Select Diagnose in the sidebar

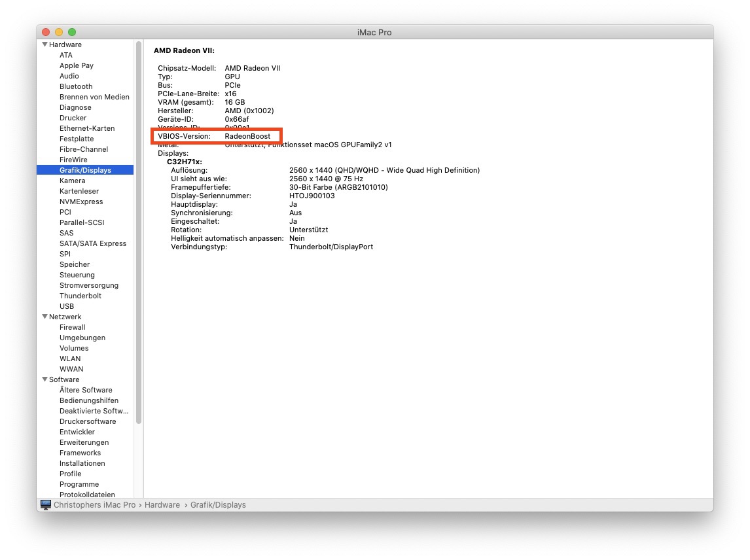point(75,107)
